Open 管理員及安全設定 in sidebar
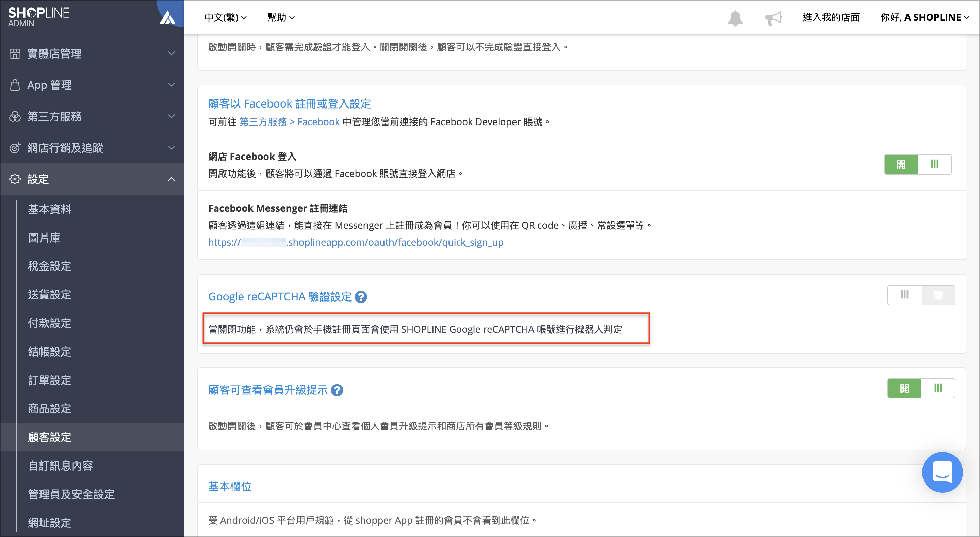Viewport: 980px width, 537px height. [x=71, y=494]
